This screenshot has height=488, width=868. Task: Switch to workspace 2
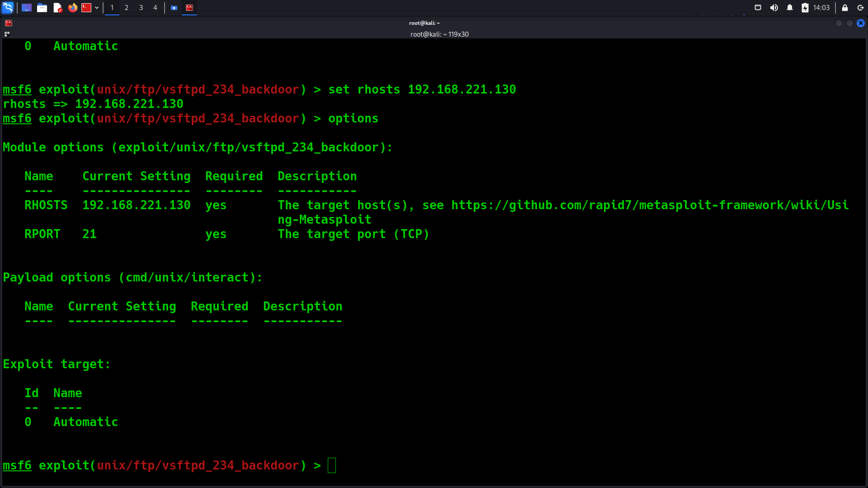(127, 8)
